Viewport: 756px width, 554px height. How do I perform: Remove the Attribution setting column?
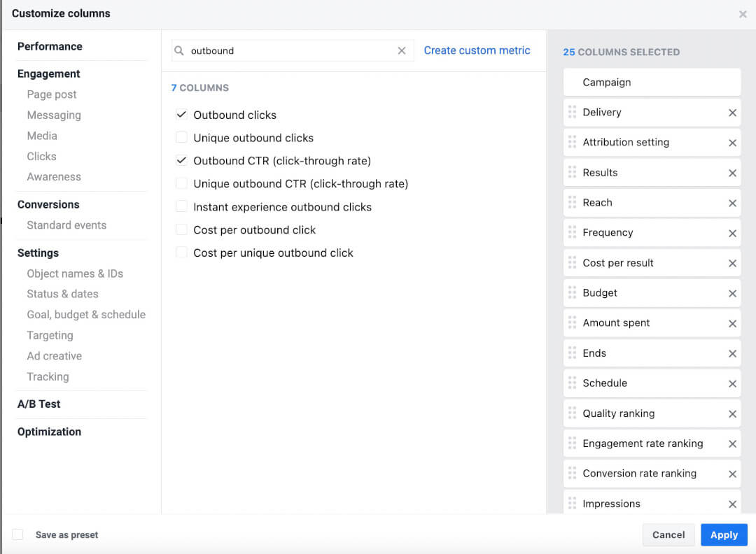coord(732,143)
